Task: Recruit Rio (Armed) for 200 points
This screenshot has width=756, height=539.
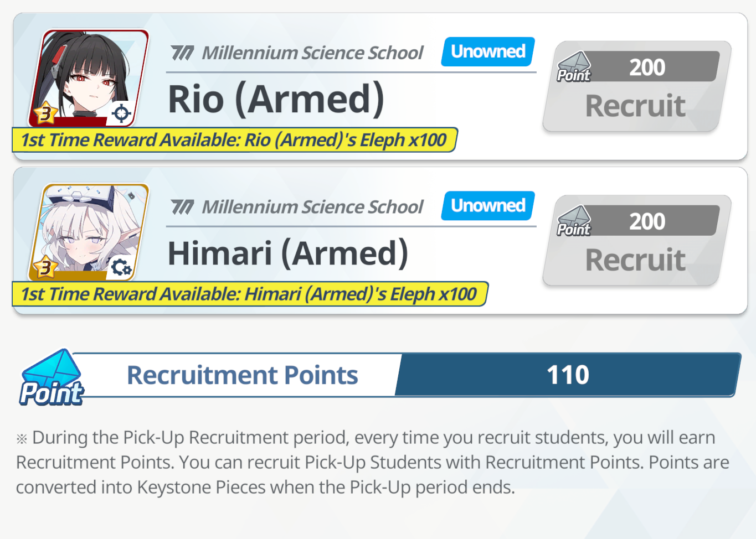Action: (637, 86)
